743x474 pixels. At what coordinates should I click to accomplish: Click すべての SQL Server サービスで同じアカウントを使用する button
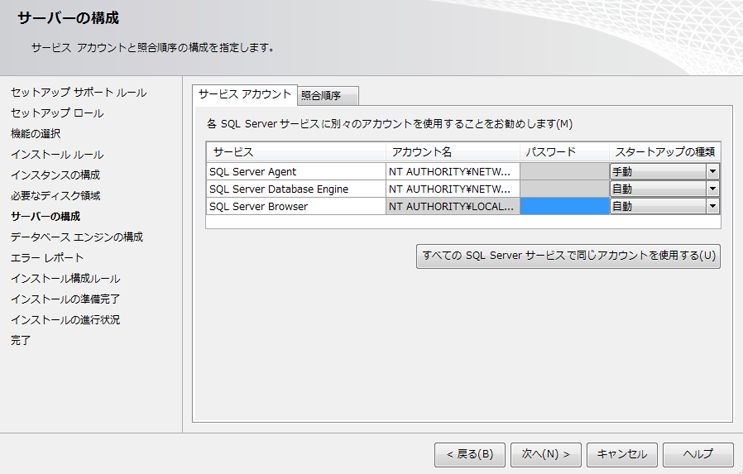pyautogui.click(x=568, y=256)
